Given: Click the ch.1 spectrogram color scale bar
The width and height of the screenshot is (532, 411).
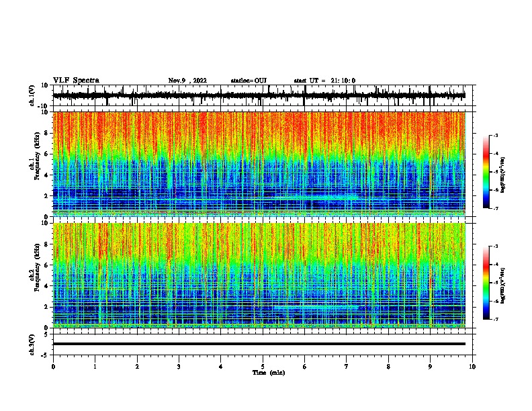Looking at the screenshot, I should tap(486, 172).
